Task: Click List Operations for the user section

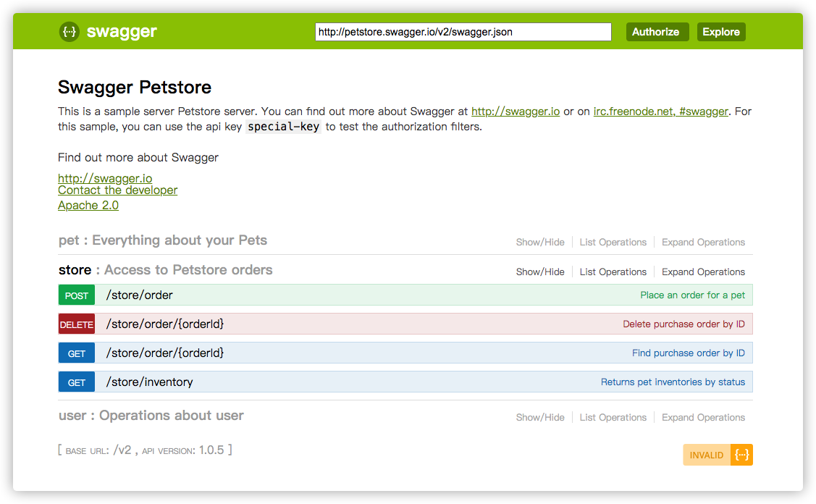Action: pyautogui.click(x=613, y=418)
